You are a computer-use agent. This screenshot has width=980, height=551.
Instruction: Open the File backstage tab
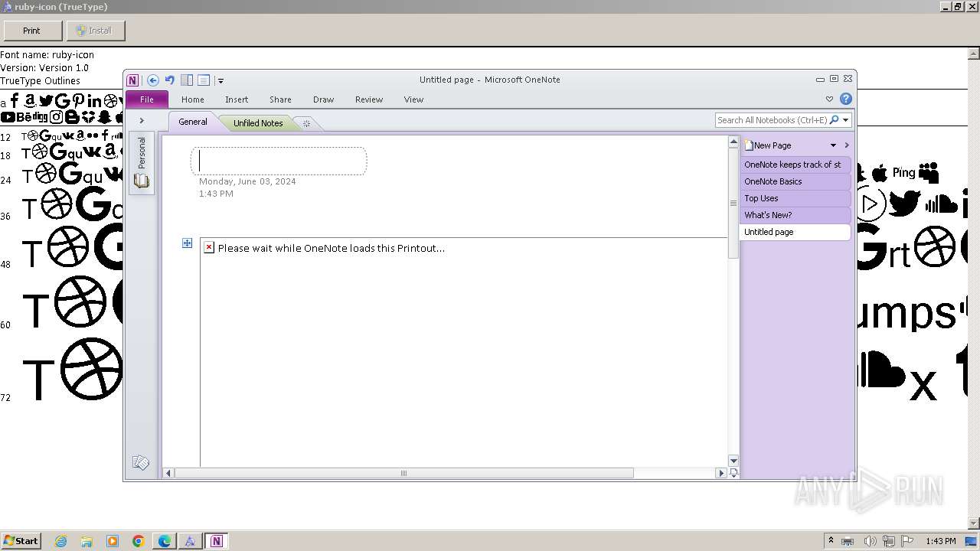pos(146,99)
